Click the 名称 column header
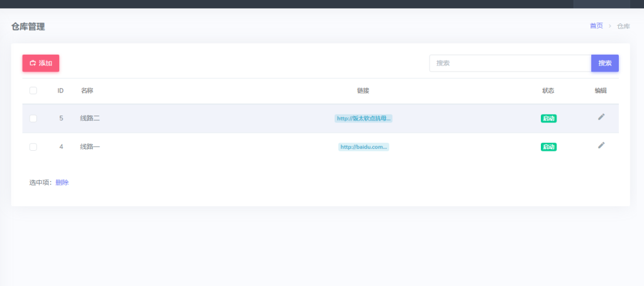The height and width of the screenshot is (286, 644). tap(87, 91)
